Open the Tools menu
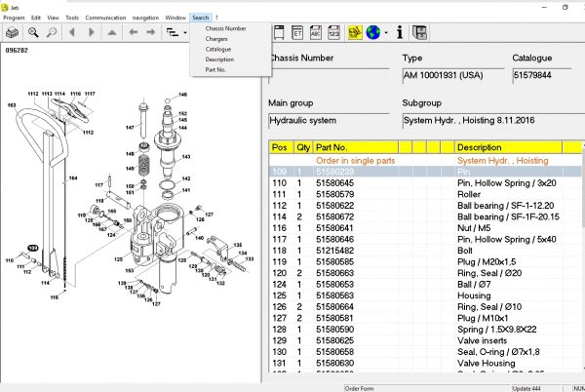 [72, 18]
